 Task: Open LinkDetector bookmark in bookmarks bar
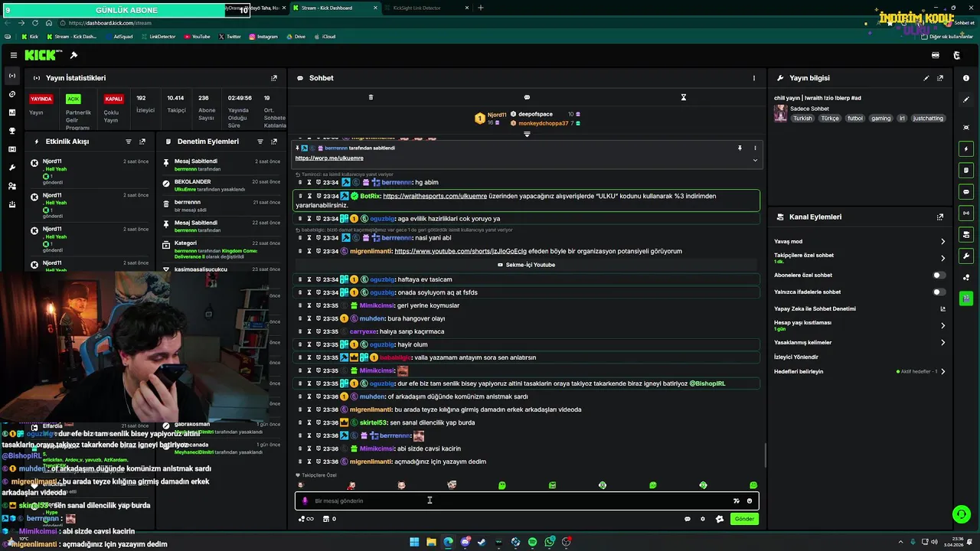(158, 37)
